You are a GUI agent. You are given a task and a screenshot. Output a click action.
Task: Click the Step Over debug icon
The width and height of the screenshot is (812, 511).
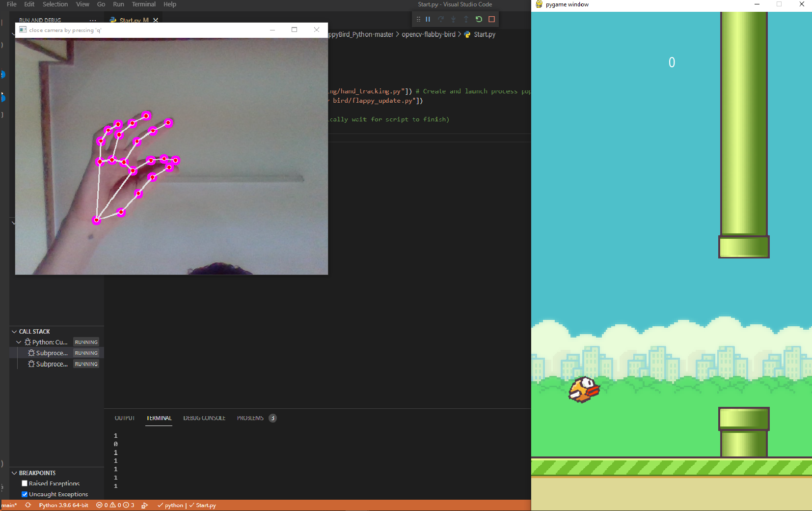[440, 19]
